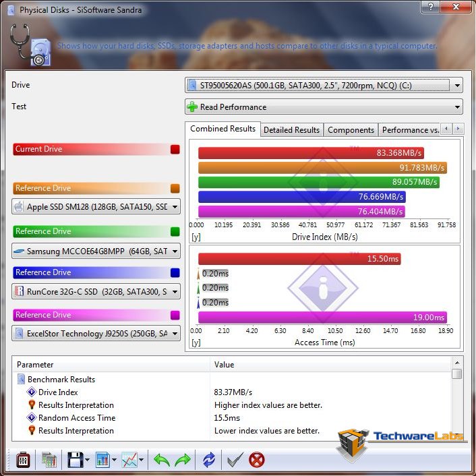Open the Performance vs. tab
The width and height of the screenshot is (476, 476).
410,130
